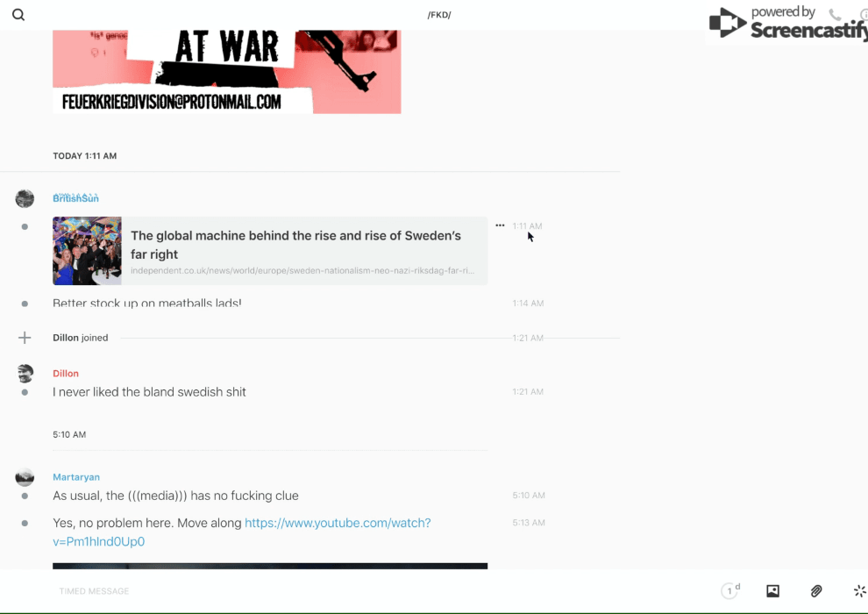Click the Dillon username label

[66, 374]
